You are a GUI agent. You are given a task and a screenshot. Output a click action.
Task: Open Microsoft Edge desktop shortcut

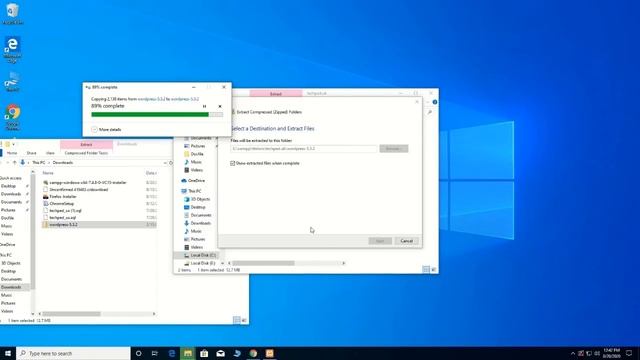coord(12,50)
